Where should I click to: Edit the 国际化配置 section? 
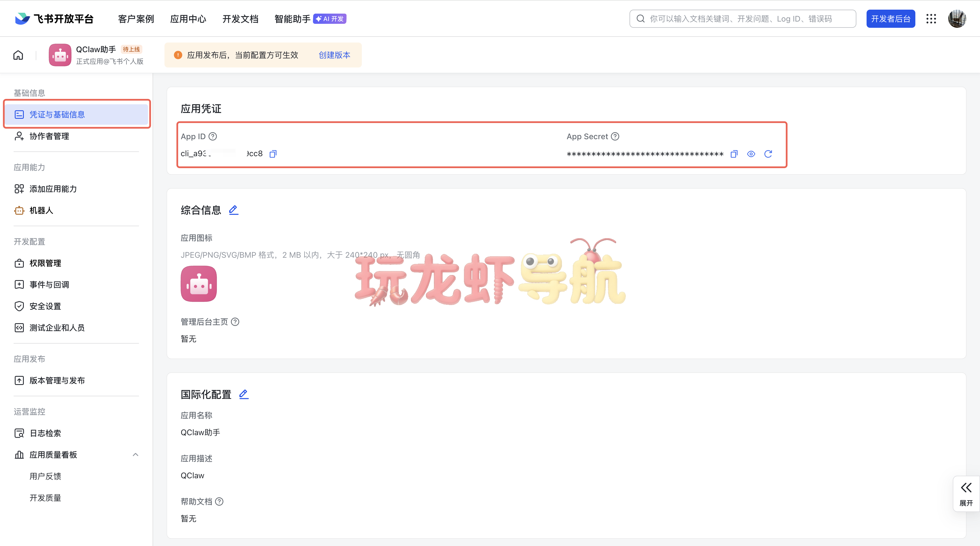click(x=244, y=394)
